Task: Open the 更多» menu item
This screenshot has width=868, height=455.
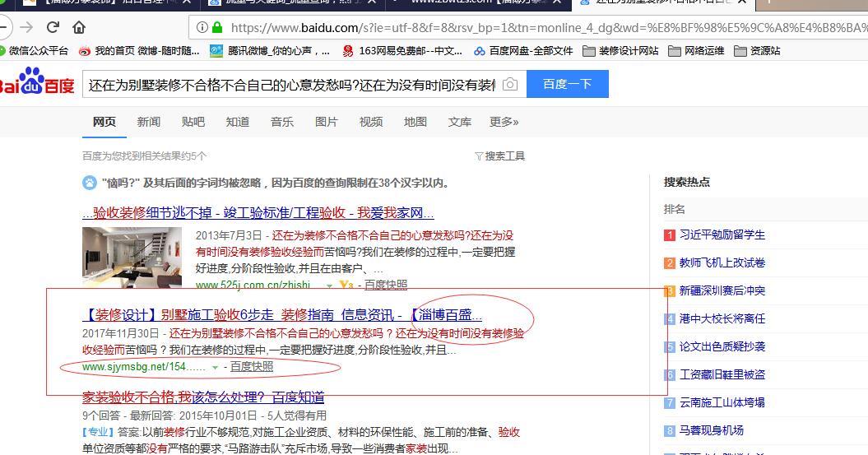Action: pos(504,122)
